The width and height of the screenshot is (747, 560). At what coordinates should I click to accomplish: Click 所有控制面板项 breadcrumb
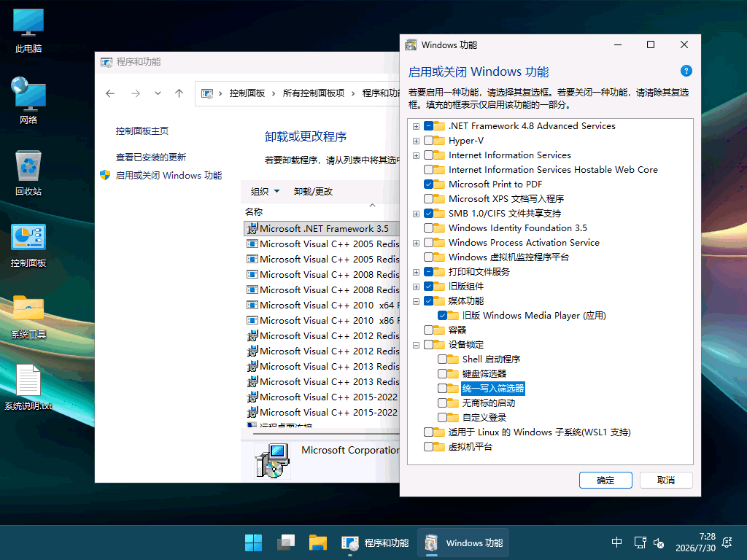(x=314, y=93)
